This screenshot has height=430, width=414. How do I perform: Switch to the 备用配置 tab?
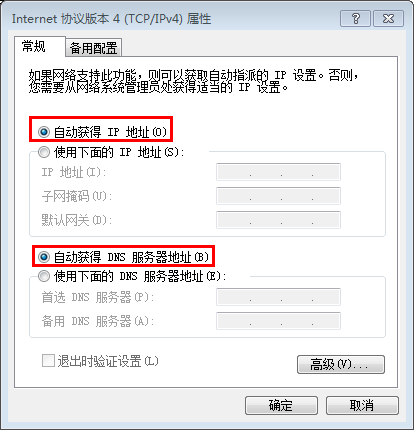coord(93,48)
